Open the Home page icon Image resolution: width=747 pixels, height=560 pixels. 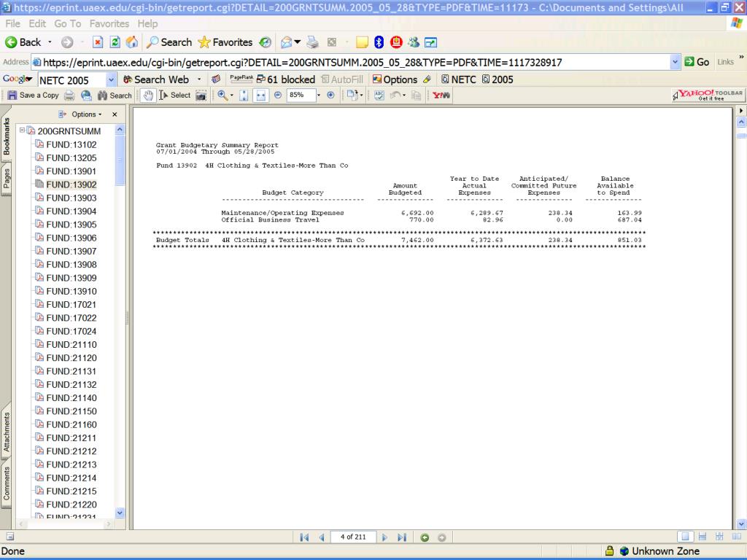point(132,42)
